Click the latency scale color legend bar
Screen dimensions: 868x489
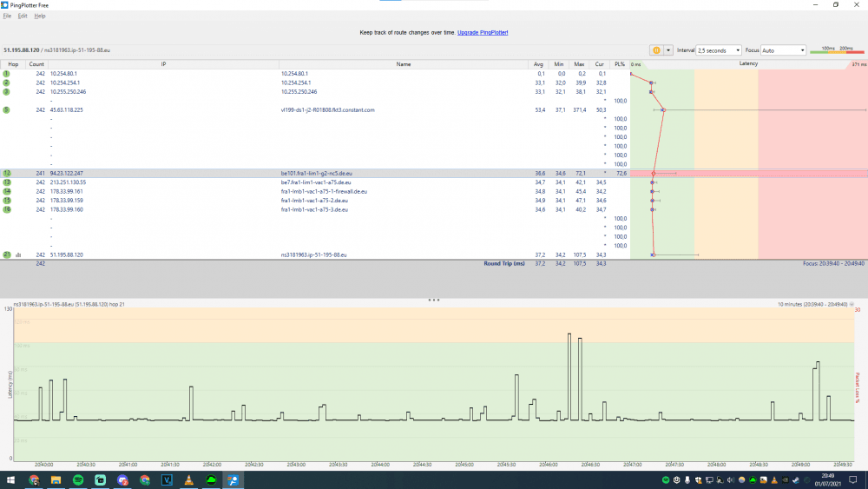pyautogui.click(x=837, y=53)
